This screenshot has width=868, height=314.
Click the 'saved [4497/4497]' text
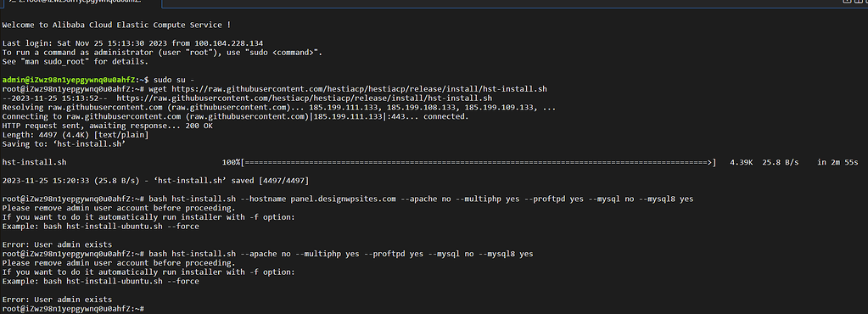coord(272,181)
